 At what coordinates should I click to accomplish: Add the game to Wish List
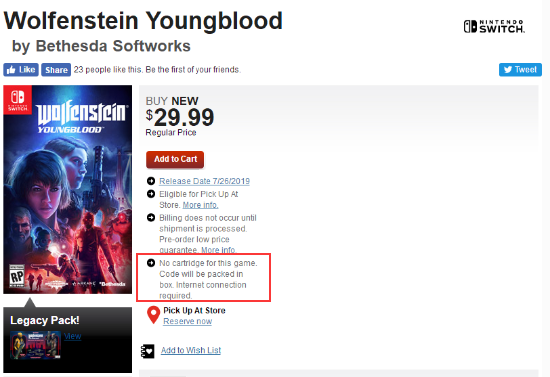(x=191, y=350)
